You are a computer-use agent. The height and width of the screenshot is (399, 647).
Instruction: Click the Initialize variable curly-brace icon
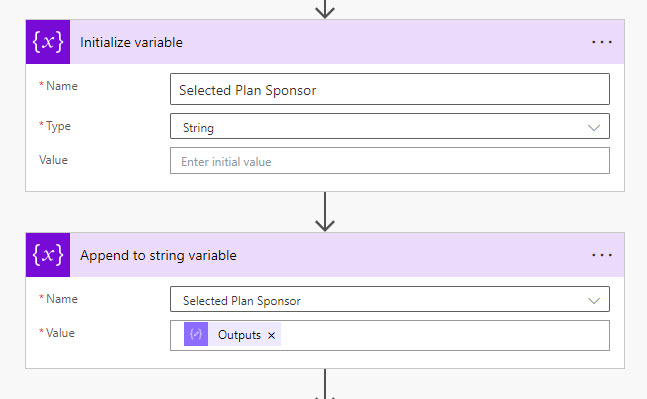(48, 42)
